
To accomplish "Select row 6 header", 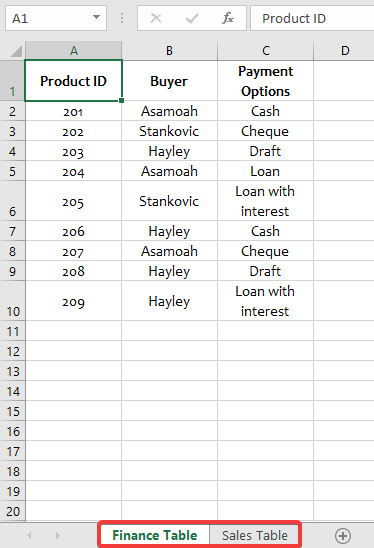I will click(x=13, y=201).
